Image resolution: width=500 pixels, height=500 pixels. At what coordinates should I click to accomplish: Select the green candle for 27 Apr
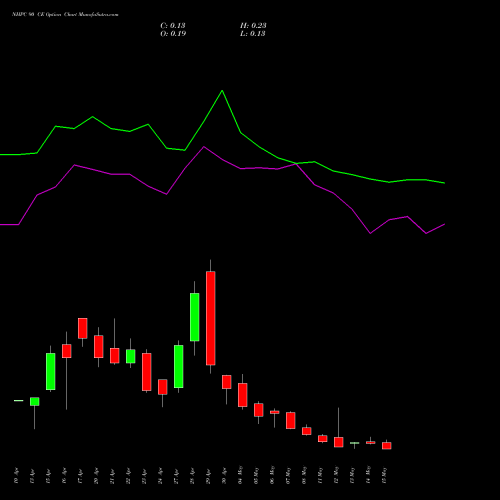[178, 366]
